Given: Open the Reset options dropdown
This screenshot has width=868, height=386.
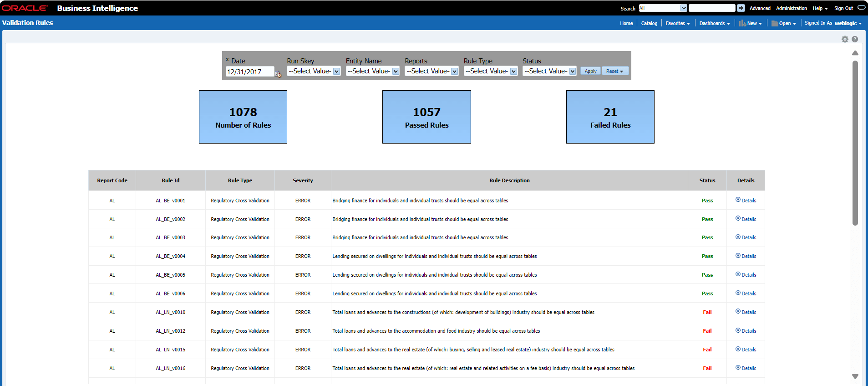Looking at the screenshot, I should [615, 71].
